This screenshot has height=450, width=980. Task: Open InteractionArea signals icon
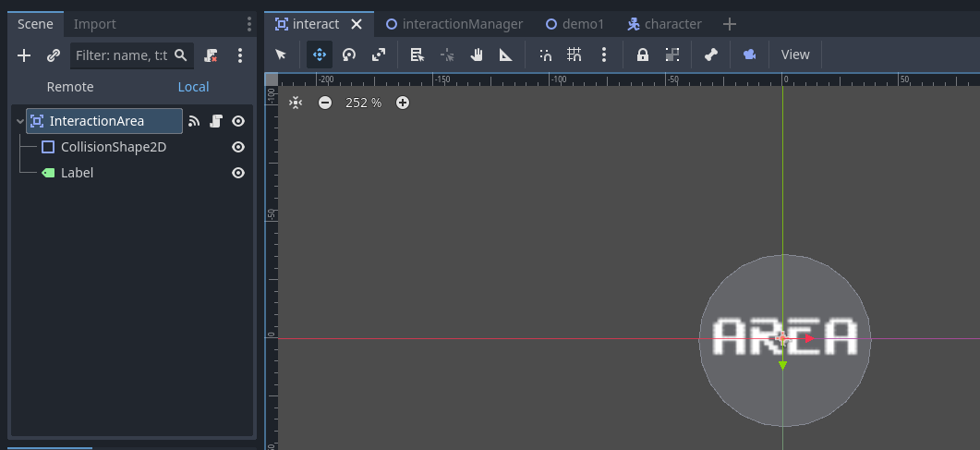pos(194,121)
